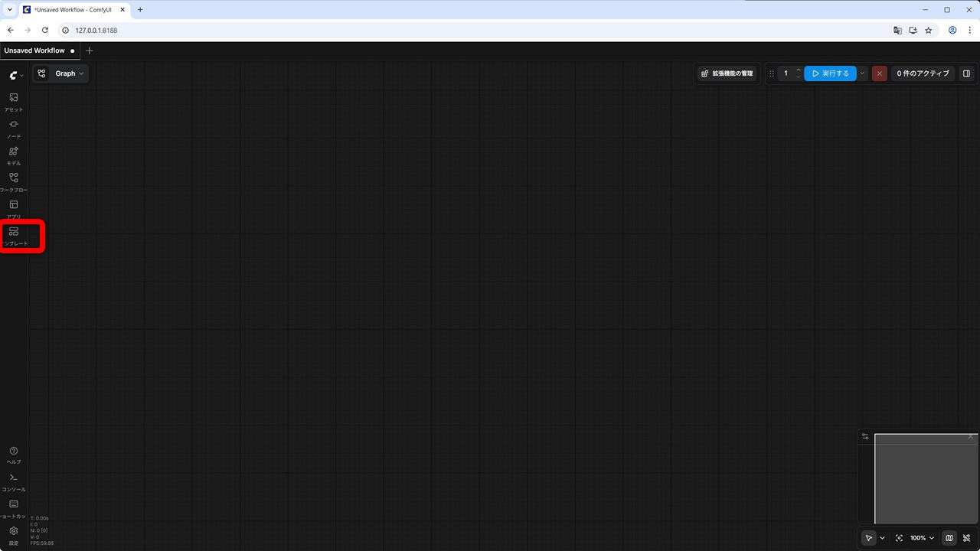Screen dimensions: 980x551
Task: Open the ノード (Nodes) library panel
Action: tap(14, 128)
